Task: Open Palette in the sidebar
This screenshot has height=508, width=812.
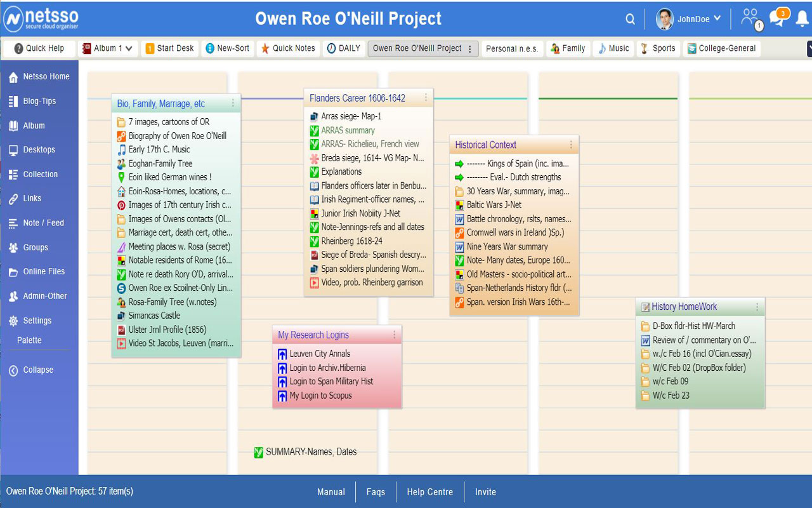Action: point(29,340)
